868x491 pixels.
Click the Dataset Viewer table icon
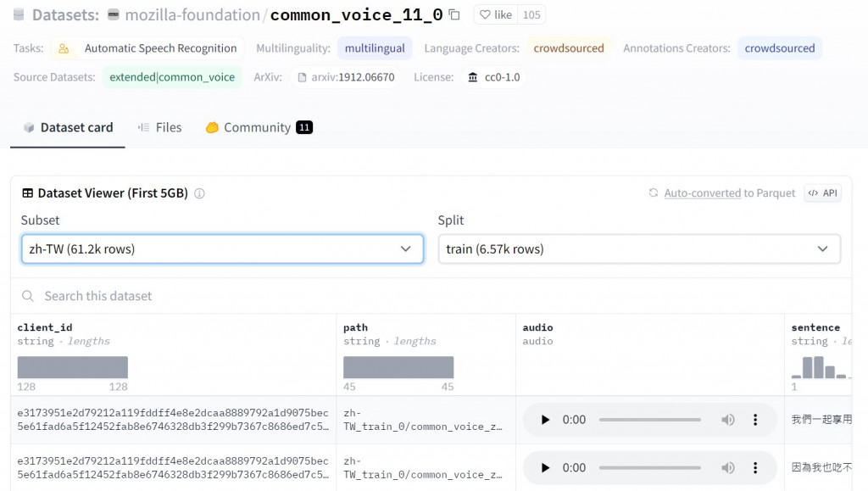tap(27, 193)
